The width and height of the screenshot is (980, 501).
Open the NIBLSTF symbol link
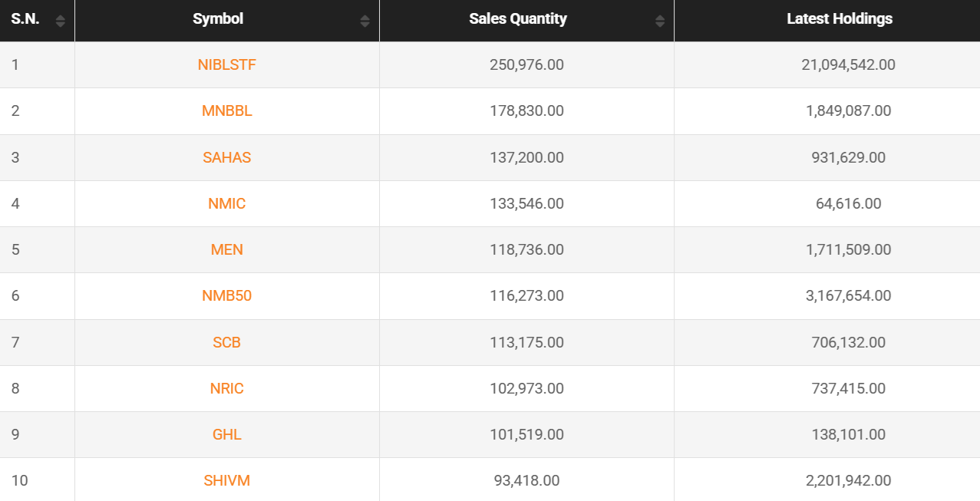tap(227, 65)
